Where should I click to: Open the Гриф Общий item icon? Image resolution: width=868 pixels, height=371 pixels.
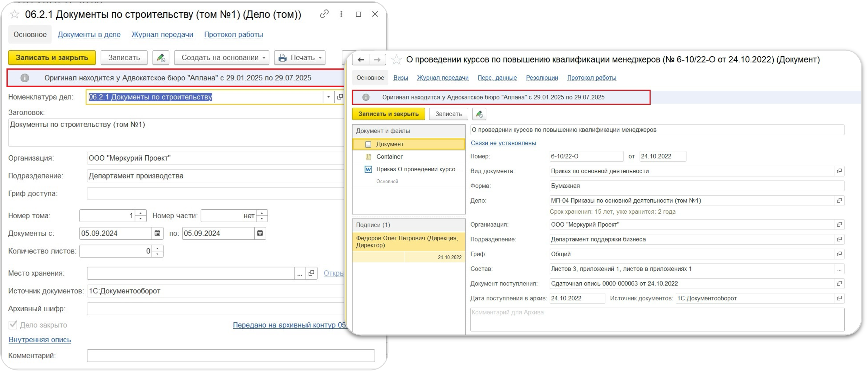coord(839,254)
